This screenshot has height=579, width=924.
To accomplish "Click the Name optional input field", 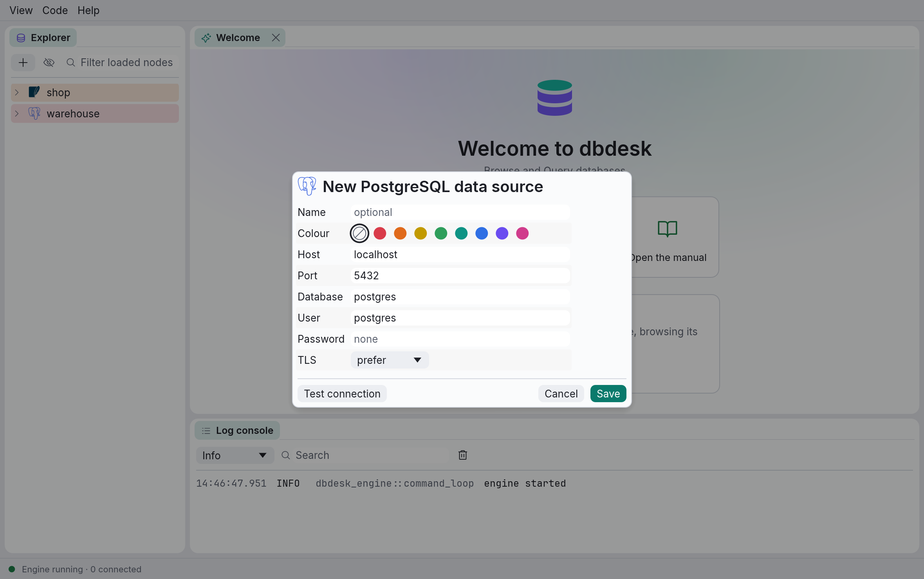I will 460,212.
